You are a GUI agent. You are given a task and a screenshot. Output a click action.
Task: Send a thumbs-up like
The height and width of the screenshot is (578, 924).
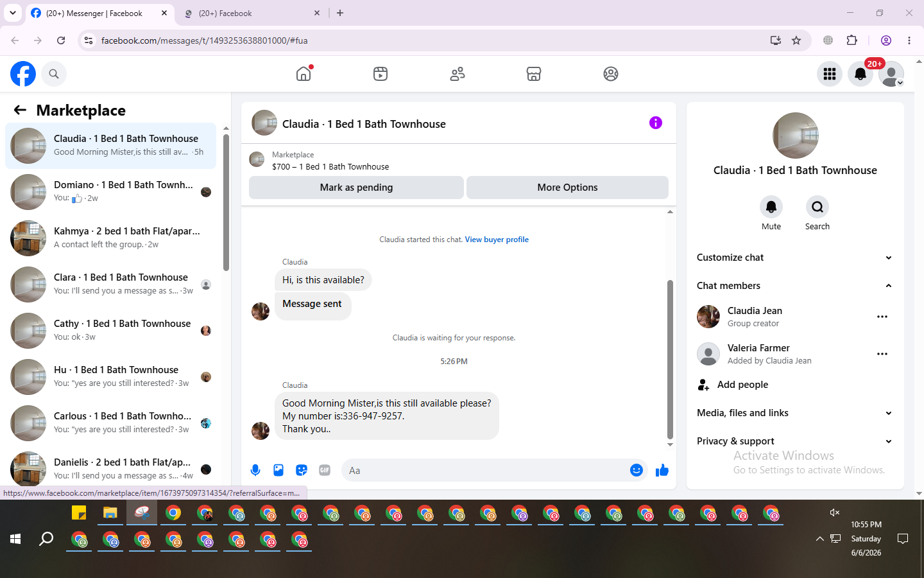click(662, 471)
